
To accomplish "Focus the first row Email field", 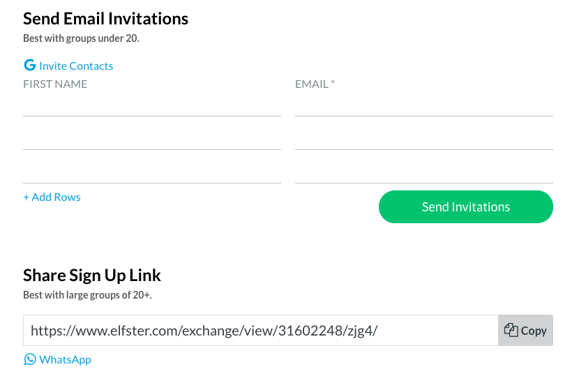I will pos(423,105).
